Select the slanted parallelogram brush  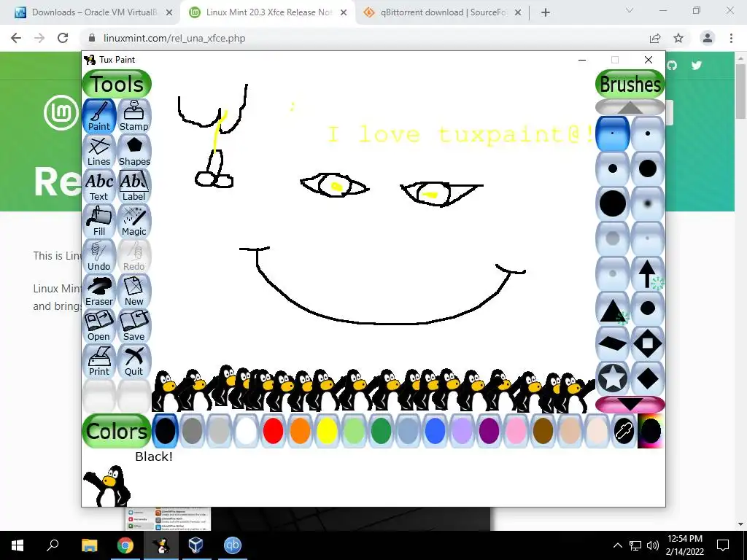click(x=613, y=343)
